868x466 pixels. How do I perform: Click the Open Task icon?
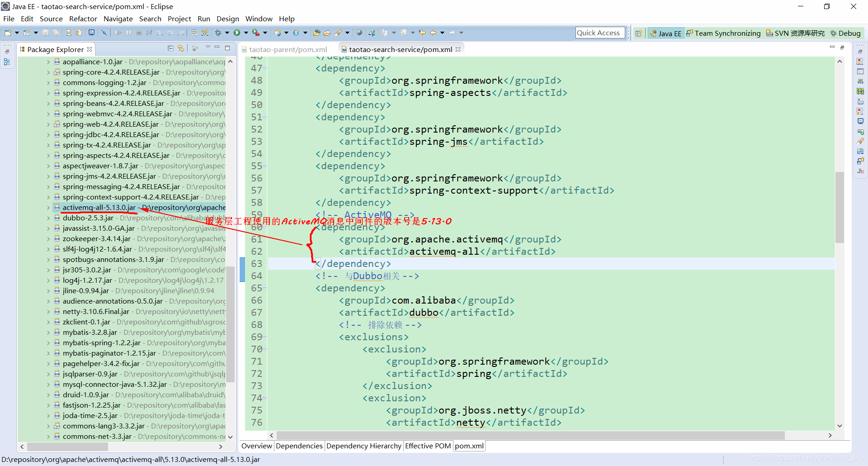click(327, 33)
